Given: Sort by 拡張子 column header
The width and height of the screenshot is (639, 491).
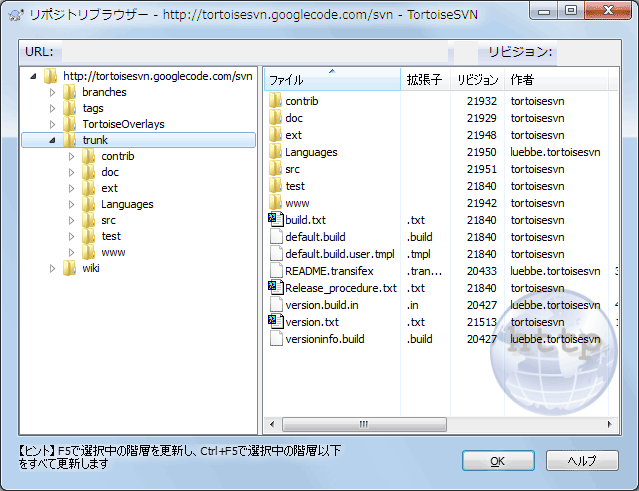Looking at the screenshot, I should (425, 79).
